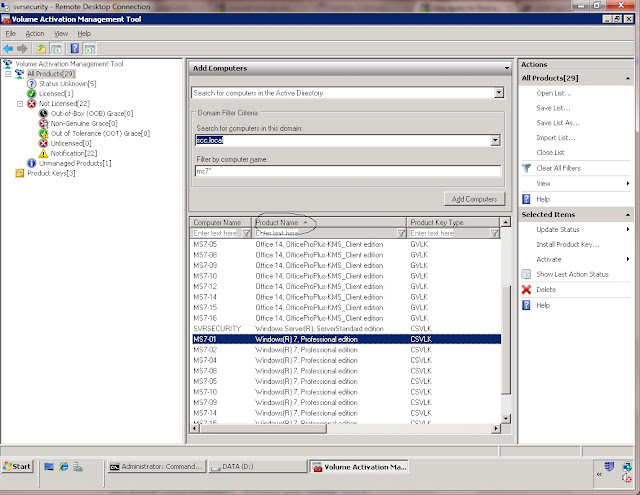Image resolution: width=640 pixels, height=495 pixels.
Task: Toggle the Show/Hide action pane toolbar icon
Action: pyautogui.click(x=90, y=49)
